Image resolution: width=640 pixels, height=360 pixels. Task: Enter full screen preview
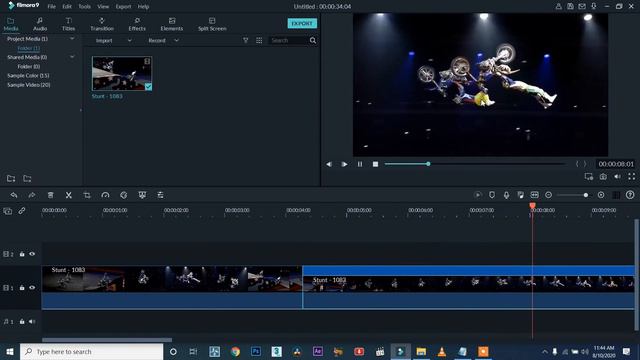(631, 176)
